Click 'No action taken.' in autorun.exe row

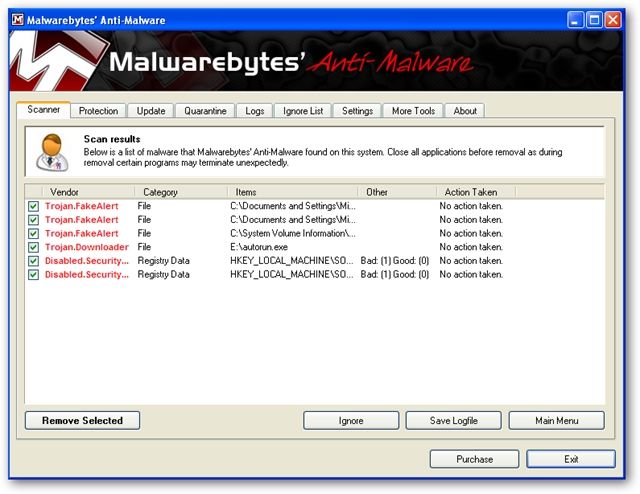[x=471, y=247]
